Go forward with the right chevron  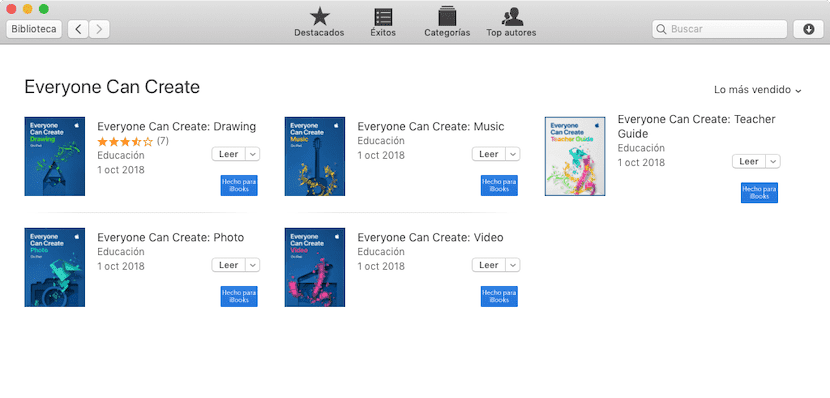tap(99, 29)
